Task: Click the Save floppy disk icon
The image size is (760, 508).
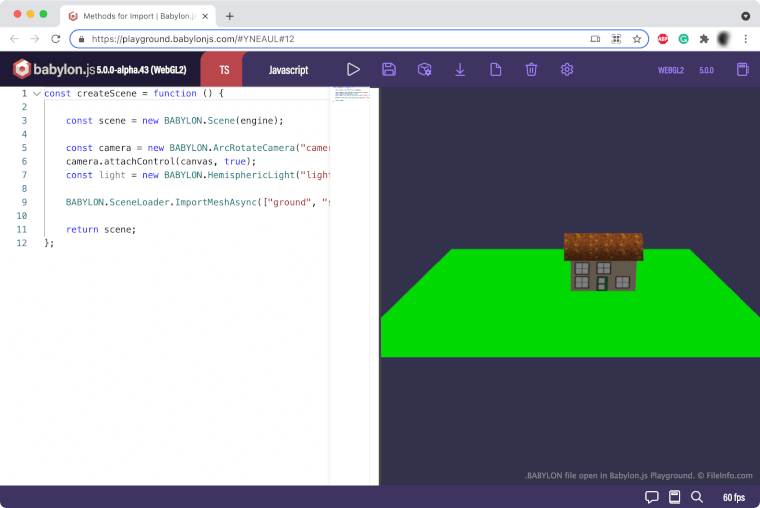Action: [389, 70]
